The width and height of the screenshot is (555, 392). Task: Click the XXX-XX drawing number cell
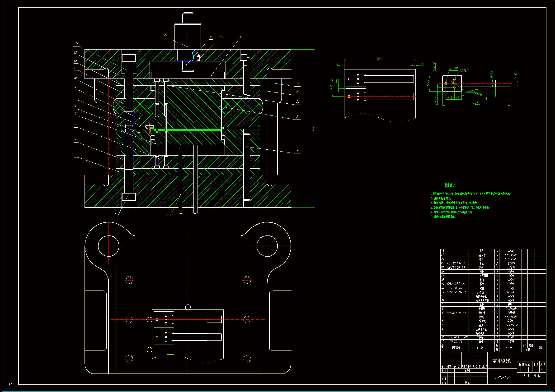[x=502, y=378]
